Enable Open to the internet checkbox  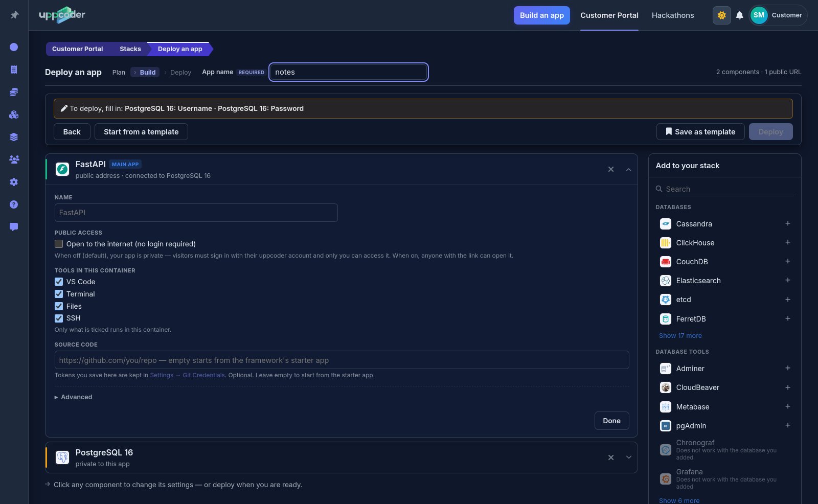pyautogui.click(x=59, y=244)
